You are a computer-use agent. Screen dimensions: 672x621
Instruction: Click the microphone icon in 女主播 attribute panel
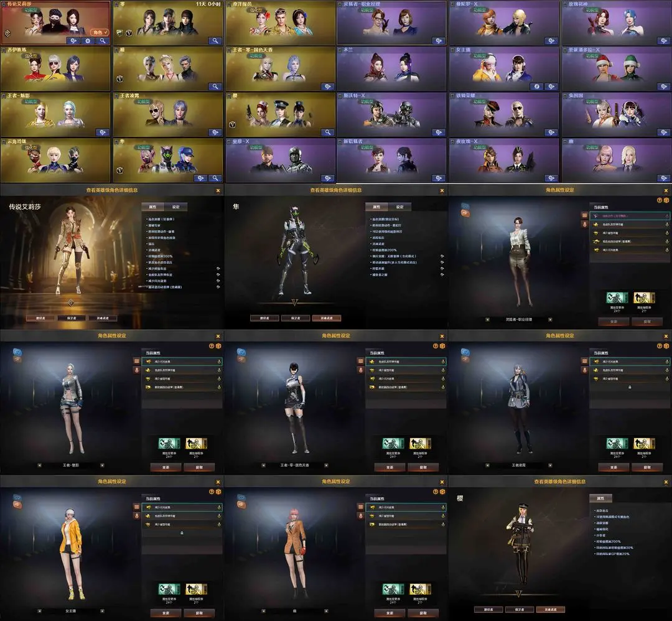(137, 516)
